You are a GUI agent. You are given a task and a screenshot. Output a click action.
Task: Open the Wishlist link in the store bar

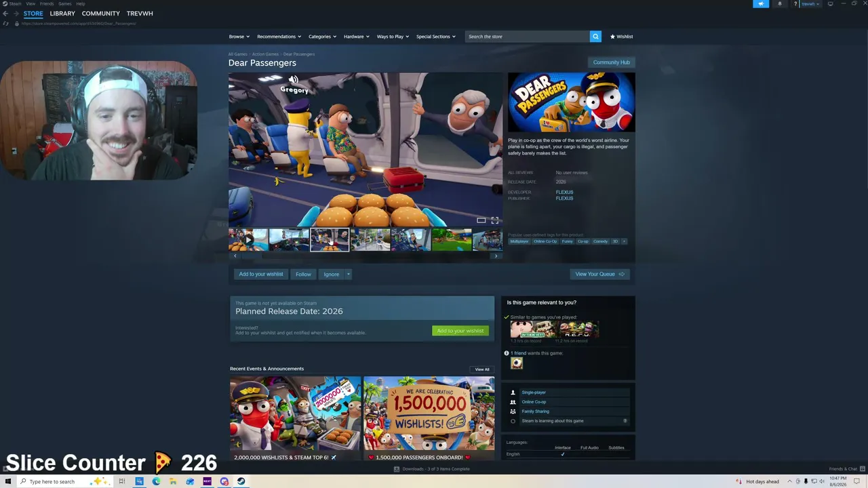tap(622, 37)
